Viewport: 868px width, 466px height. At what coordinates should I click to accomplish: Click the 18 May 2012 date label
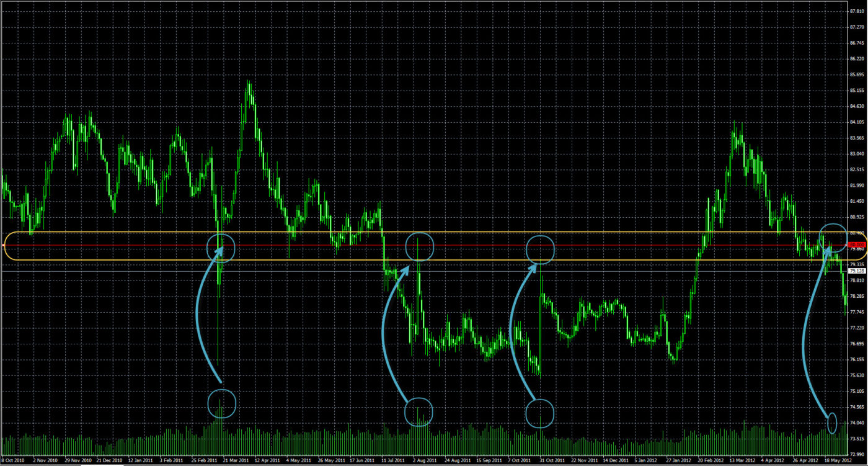[x=839, y=461]
